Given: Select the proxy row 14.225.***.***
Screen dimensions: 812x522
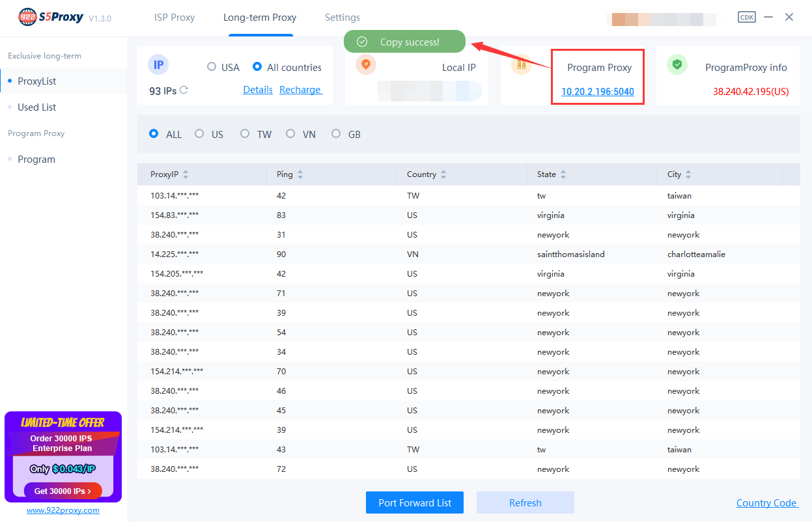Looking at the screenshot, I should [469, 254].
